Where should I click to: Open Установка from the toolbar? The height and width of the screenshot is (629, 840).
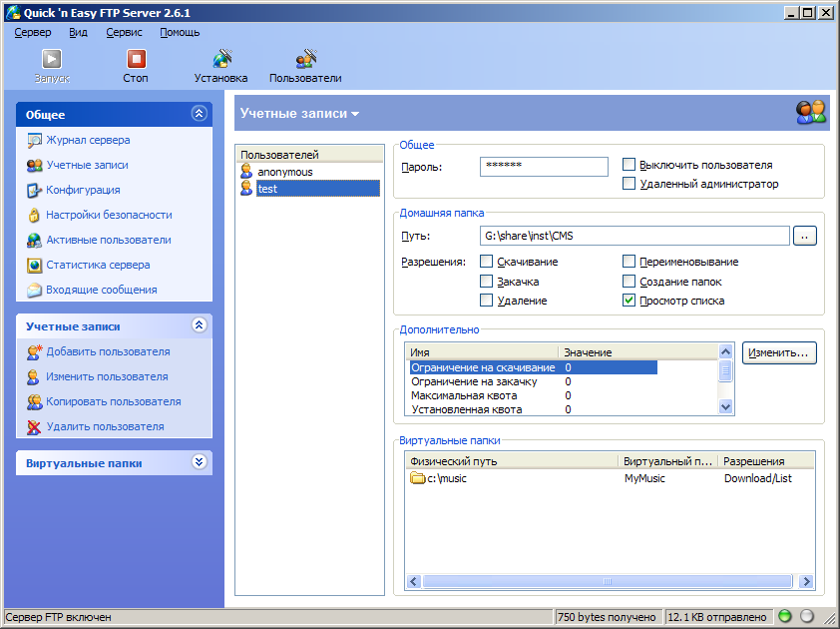click(x=221, y=60)
